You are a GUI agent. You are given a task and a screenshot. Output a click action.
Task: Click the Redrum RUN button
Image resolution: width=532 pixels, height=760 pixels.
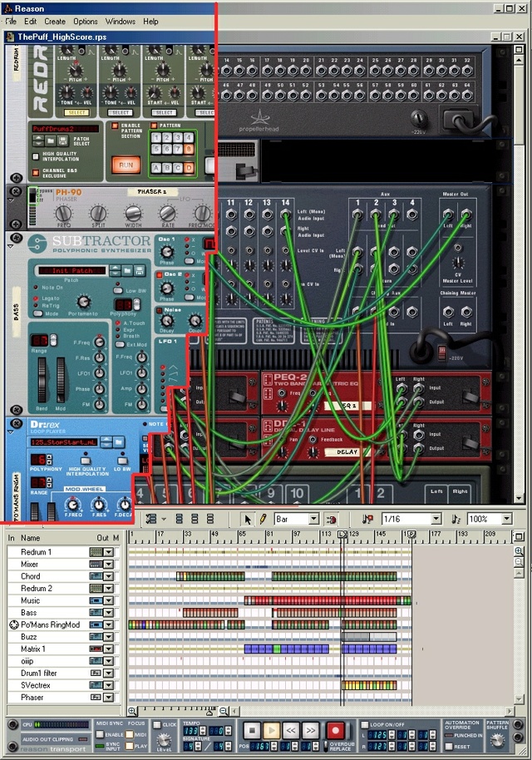tap(126, 165)
